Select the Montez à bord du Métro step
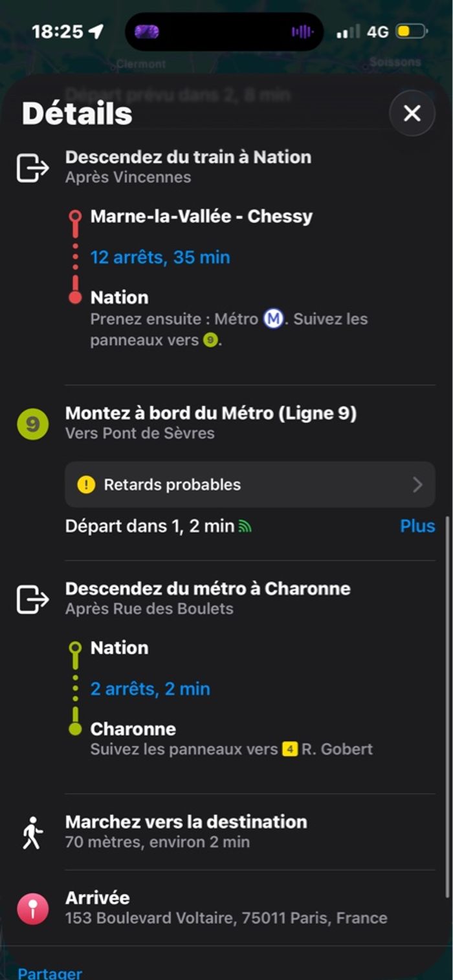This screenshot has width=453, height=980. tap(211, 413)
